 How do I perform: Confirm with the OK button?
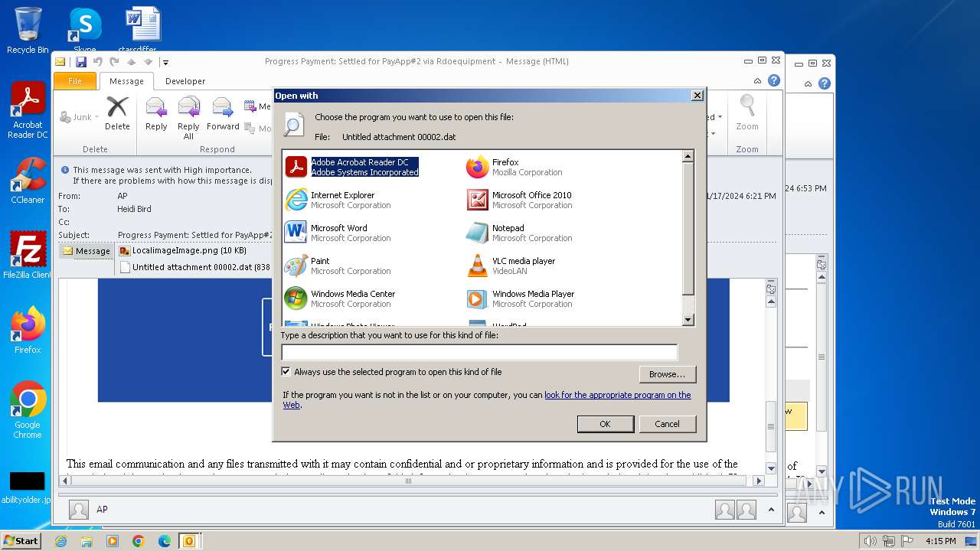[605, 424]
